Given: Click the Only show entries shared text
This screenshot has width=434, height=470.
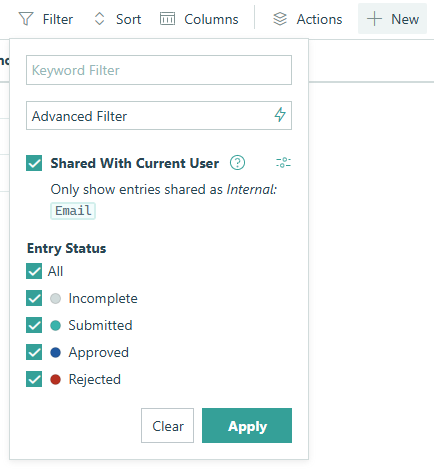Looking at the screenshot, I should 164,189.
